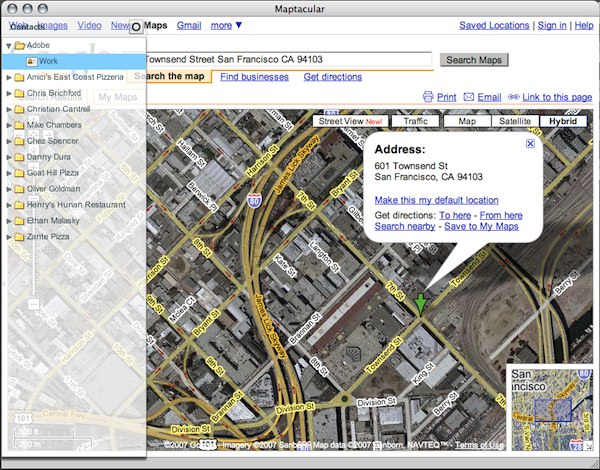Click Make this my default location
This screenshot has width=600, height=470.
(x=436, y=200)
